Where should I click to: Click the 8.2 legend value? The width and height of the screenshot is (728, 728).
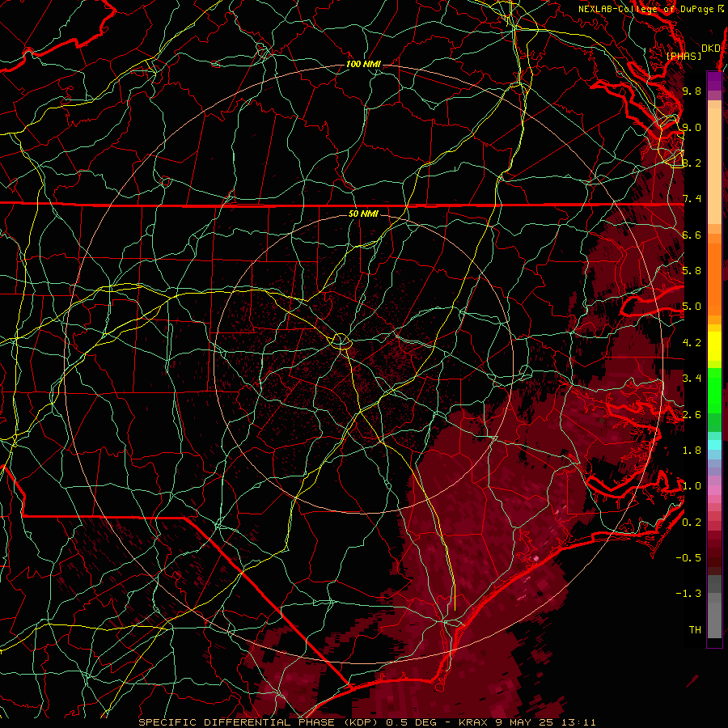[x=692, y=163]
